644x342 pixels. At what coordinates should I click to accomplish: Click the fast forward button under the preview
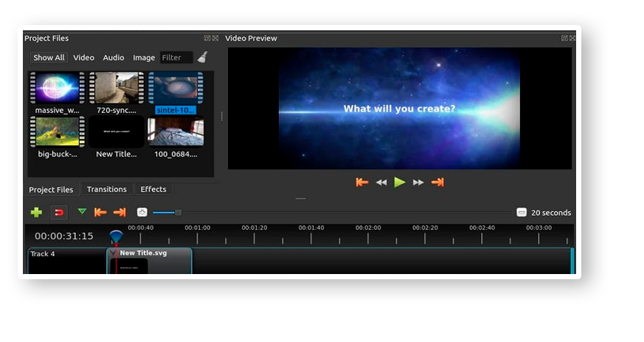pyautogui.click(x=418, y=182)
